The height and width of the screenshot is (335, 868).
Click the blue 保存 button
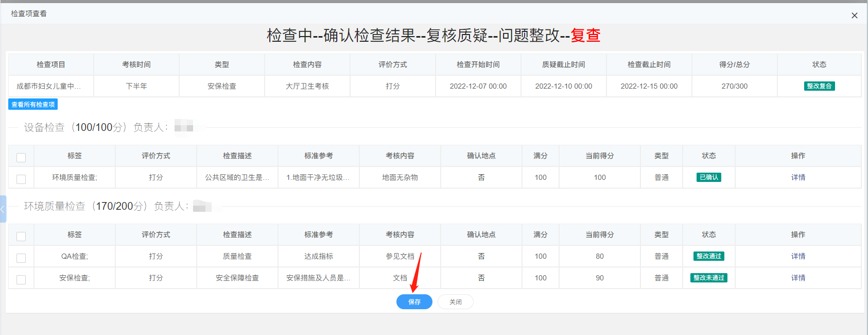click(x=414, y=301)
